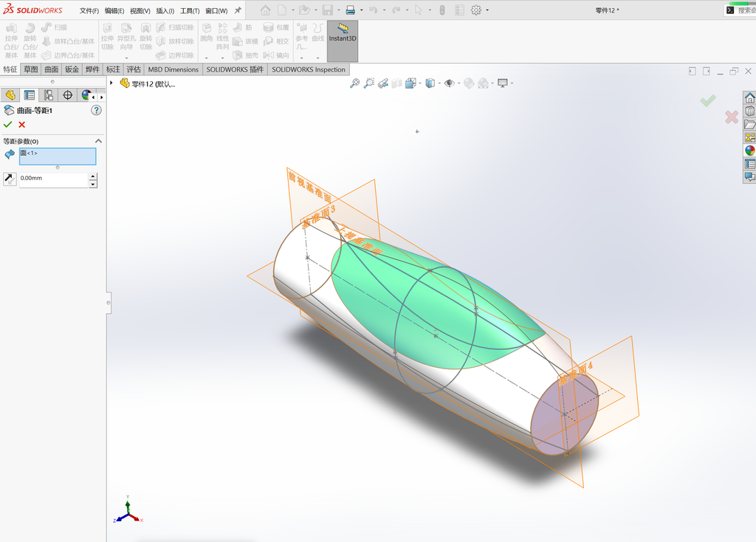Click the Rebuild traffic light icon

tap(442, 10)
